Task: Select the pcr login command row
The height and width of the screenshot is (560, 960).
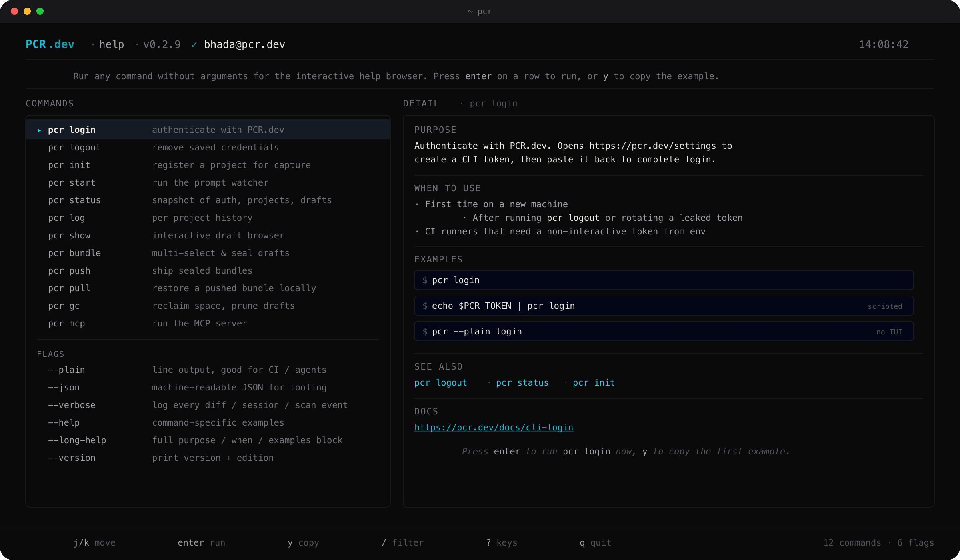Action: point(208,130)
